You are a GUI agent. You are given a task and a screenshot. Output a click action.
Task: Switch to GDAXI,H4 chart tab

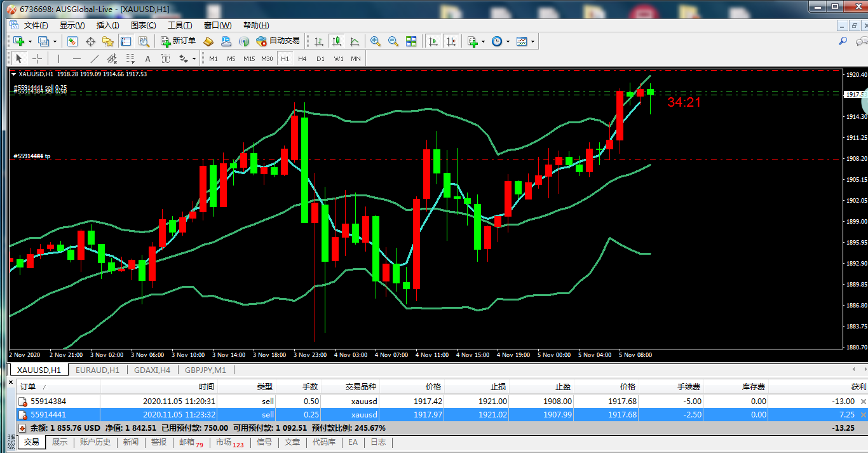(151, 370)
